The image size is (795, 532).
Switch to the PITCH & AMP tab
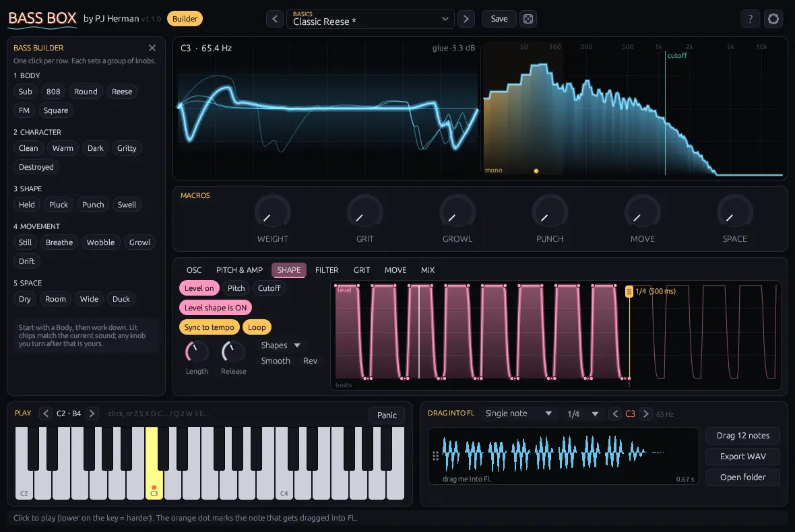239,270
